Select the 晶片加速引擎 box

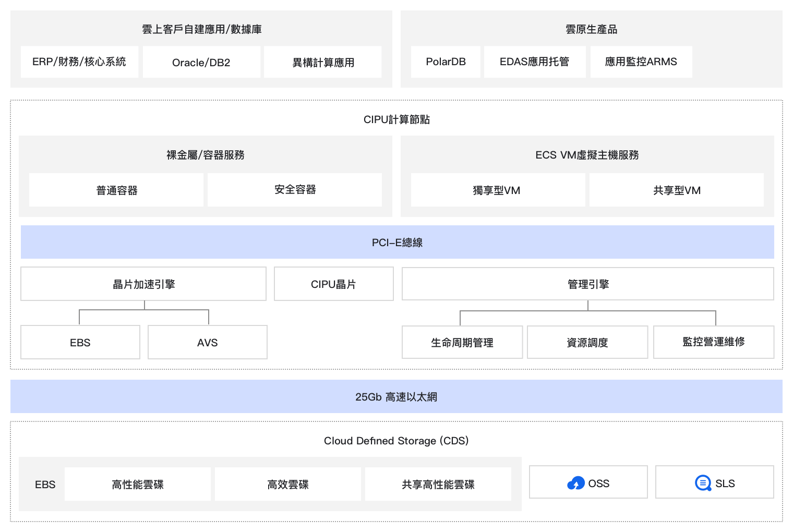[143, 284]
